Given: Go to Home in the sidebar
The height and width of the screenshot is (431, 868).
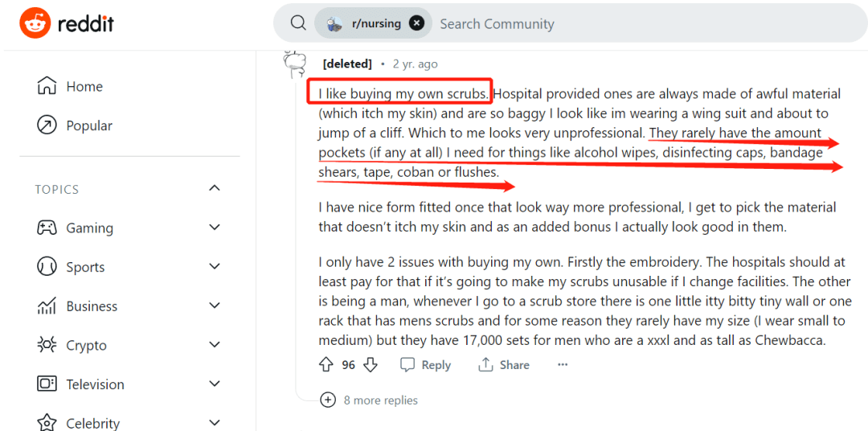Looking at the screenshot, I should point(84,87).
